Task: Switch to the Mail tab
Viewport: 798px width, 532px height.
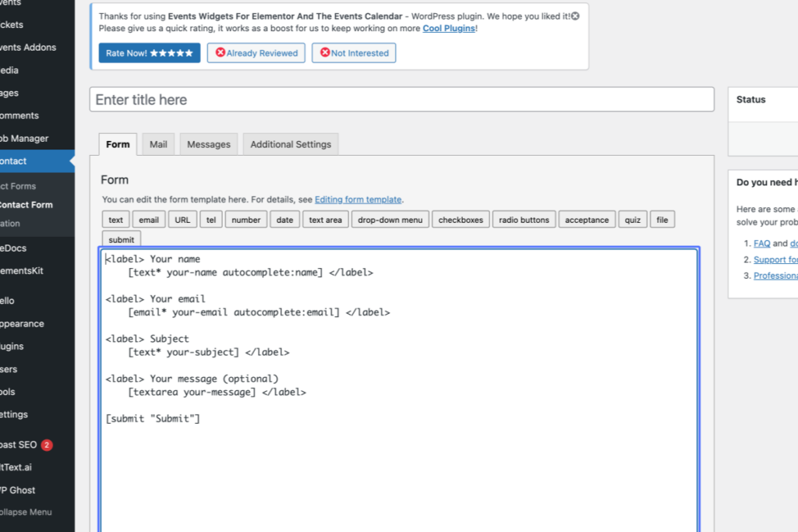Action: click(158, 144)
